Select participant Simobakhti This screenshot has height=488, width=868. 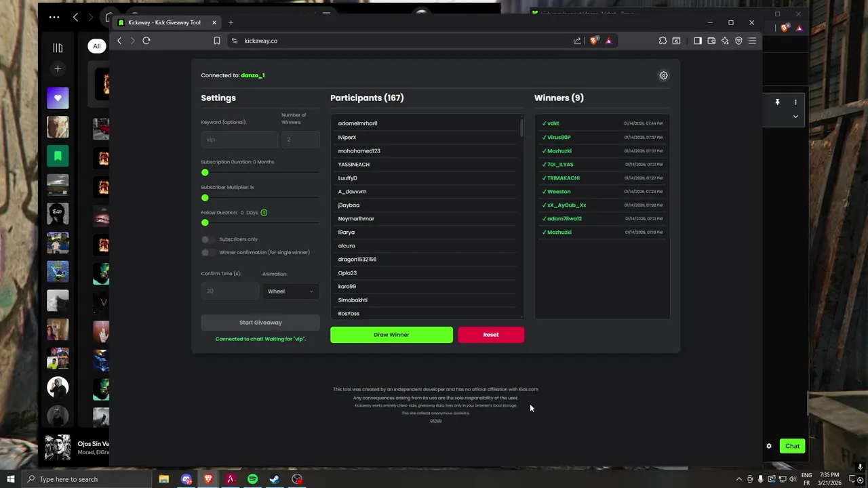tap(426, 300)
